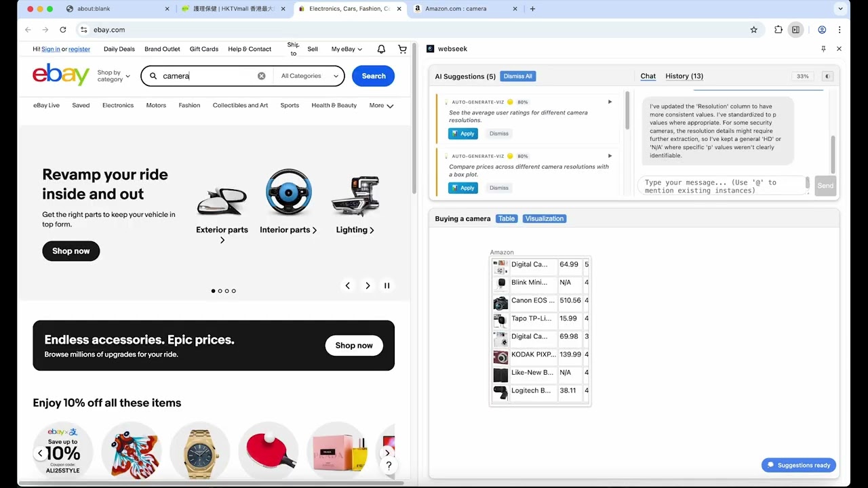Click Canon EOS camera thumbnail in table
Viewport: 868px width, 488px height.
(500, 302)
